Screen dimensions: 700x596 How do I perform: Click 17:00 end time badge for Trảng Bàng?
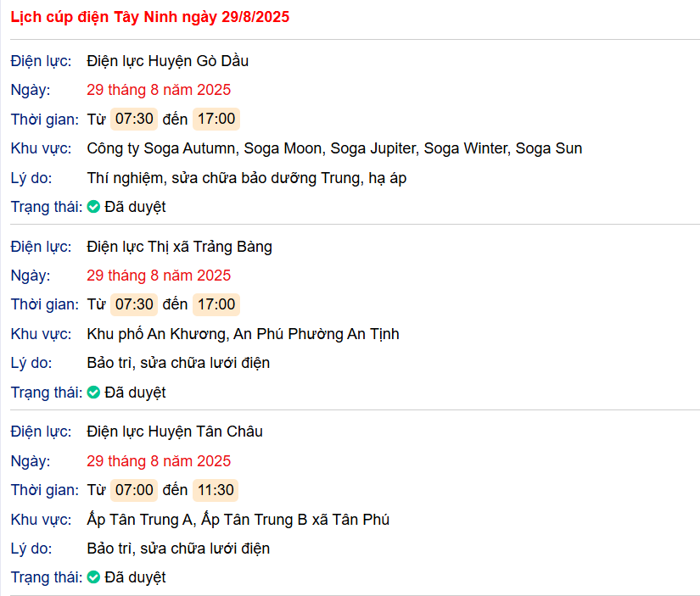point(216,304)
